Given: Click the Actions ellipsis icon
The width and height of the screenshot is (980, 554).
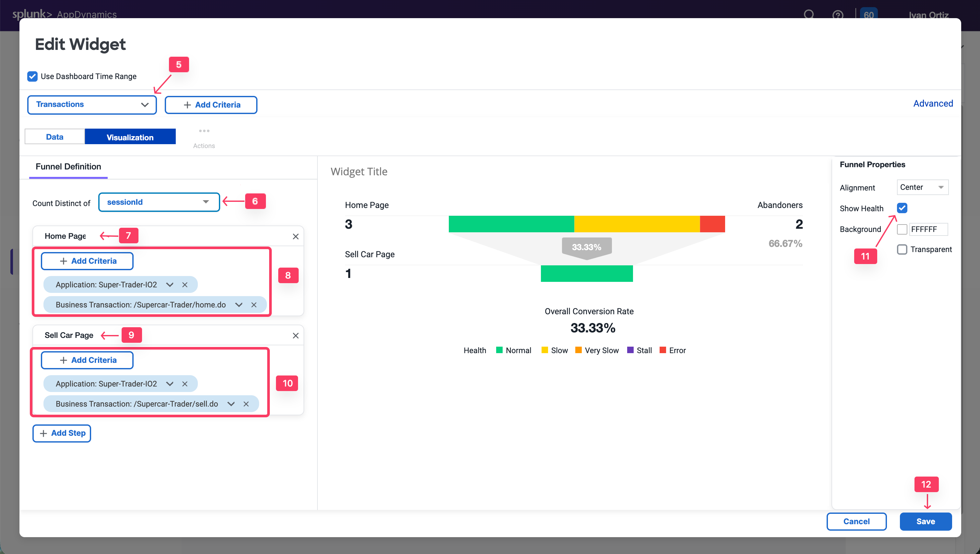Looking at the screenshot, I should click(204, 131).
